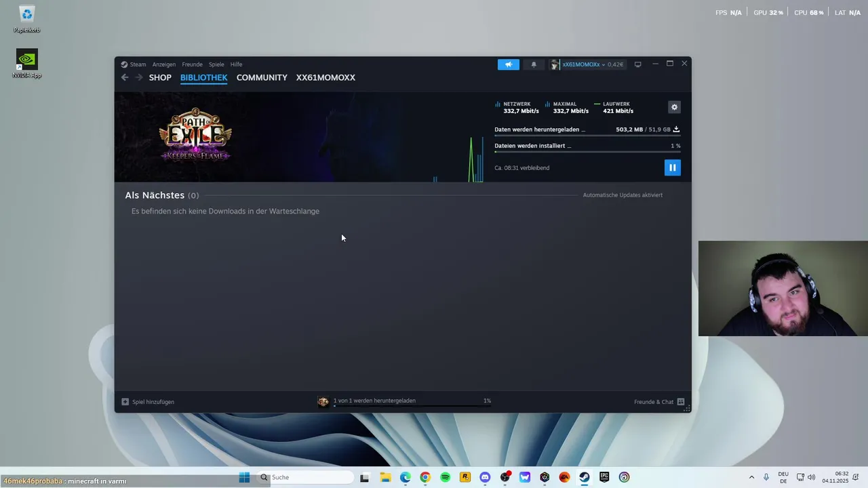Click the taskbar Suche search field
The width and height of the screenshot is (868, 488).
pos(306,477)
